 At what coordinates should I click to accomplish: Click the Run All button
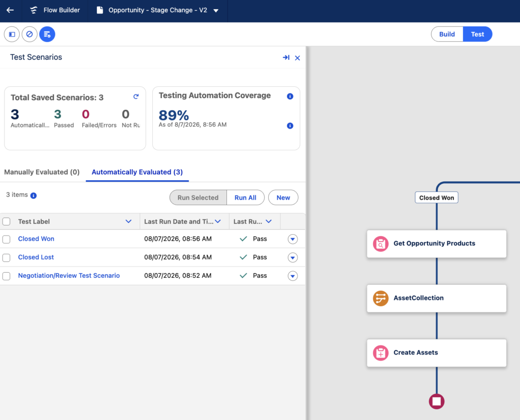(x=245, y=198)
